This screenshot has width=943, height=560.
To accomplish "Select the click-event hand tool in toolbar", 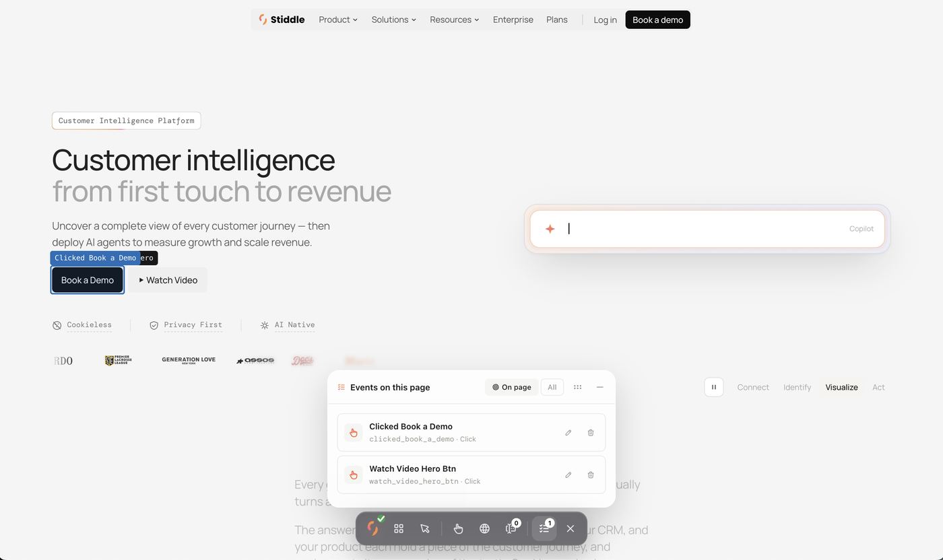I will [458, 528].
